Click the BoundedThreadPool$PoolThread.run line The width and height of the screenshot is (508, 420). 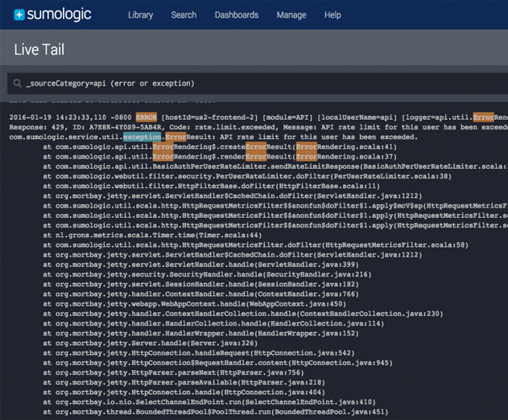click(x=216, y=412)
